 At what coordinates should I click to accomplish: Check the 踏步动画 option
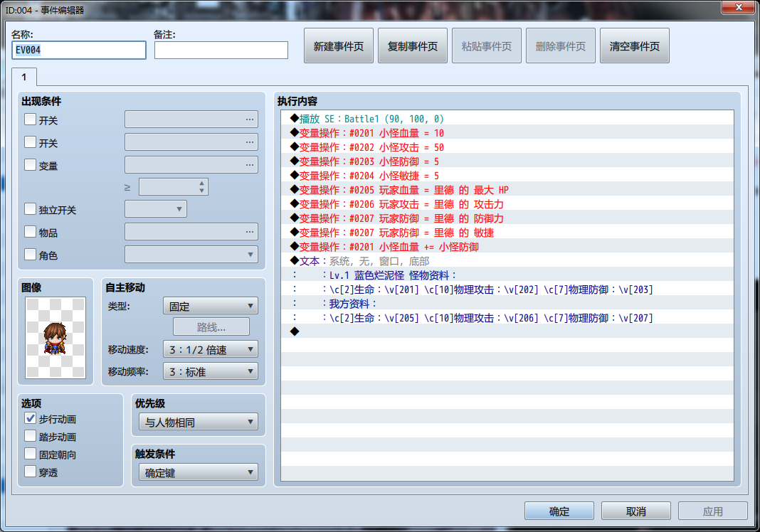[x=30, y=436]
